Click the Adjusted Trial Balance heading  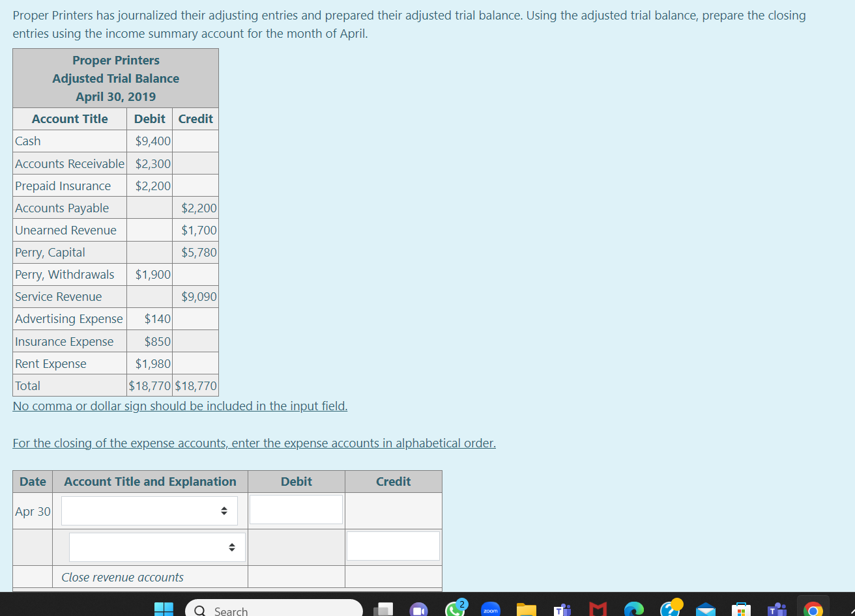click(116, 78)
